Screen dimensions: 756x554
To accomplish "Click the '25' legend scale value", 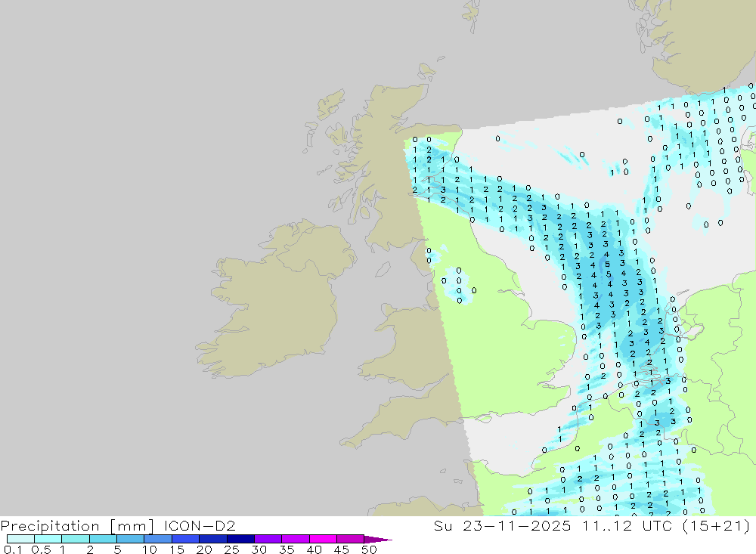I will coord(231,549).
